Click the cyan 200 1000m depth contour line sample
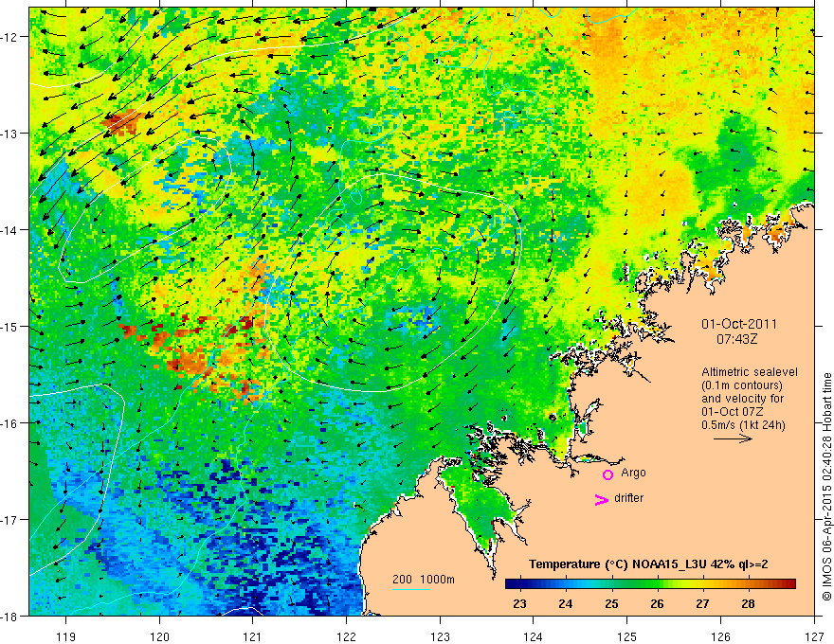The height and width of the screenshot is (644, 834). click(411, 589)
